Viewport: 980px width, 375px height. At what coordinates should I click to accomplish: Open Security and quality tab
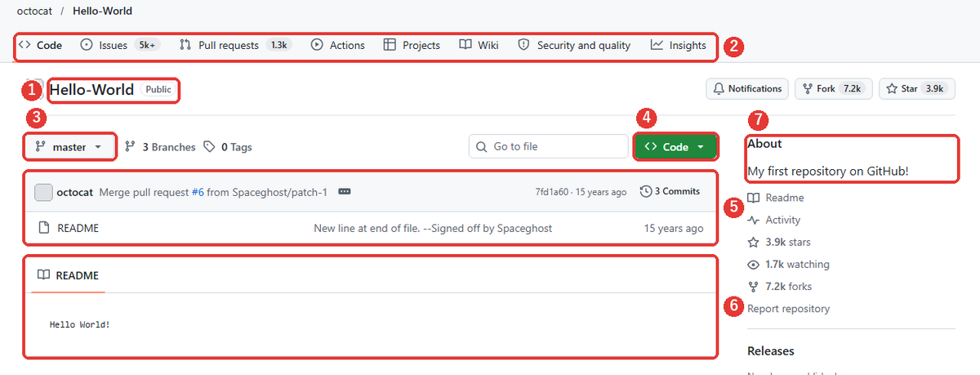(574, 46)
